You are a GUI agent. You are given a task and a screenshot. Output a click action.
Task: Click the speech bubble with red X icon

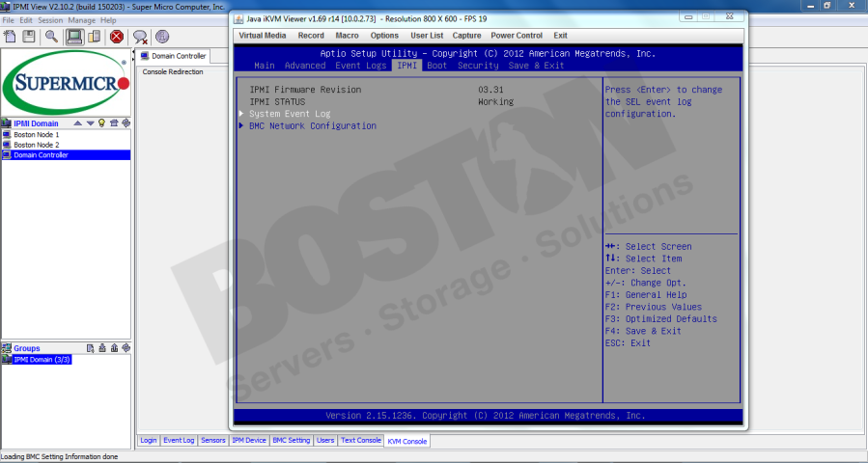tap(140, 37)
